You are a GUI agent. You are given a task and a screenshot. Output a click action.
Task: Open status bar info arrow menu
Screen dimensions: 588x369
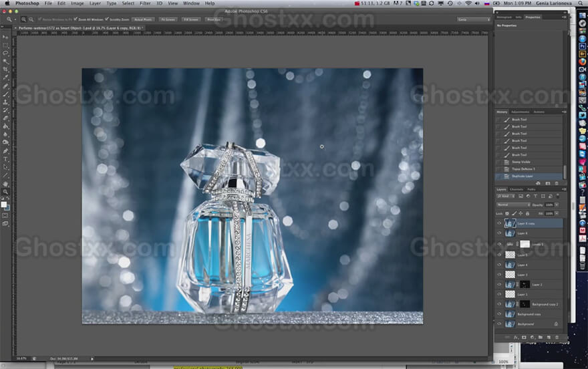pos(92,359)
